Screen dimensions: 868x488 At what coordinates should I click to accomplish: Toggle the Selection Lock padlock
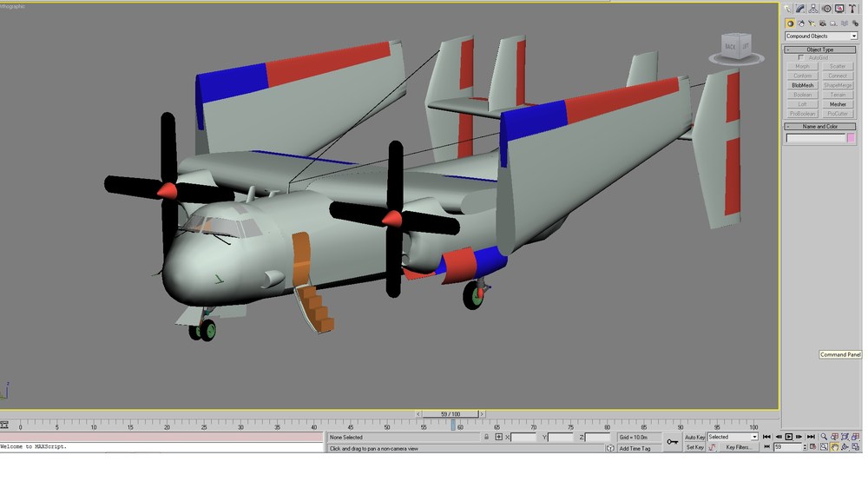tap(487, 437)
